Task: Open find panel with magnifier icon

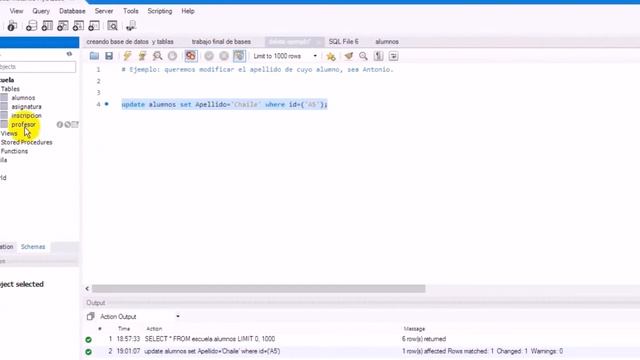Action: [x=363, y=56]
